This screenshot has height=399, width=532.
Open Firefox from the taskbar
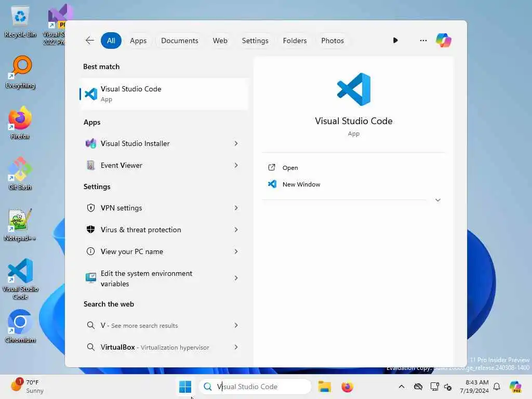[347, 387]
